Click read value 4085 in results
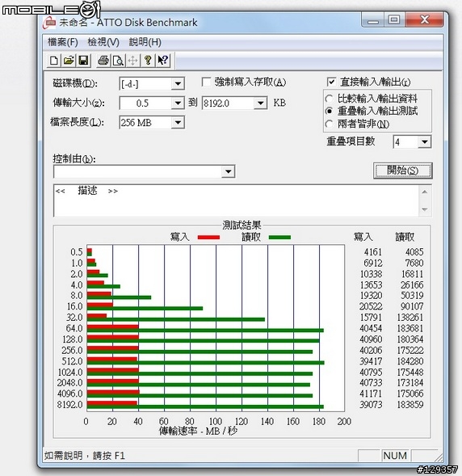Screen dimensions: 462x476 coord(414,252)
